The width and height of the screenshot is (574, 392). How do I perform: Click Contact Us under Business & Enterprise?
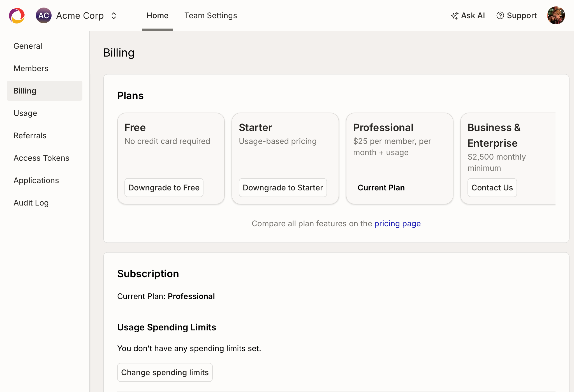pyautogui.click(x=492, y=188)
